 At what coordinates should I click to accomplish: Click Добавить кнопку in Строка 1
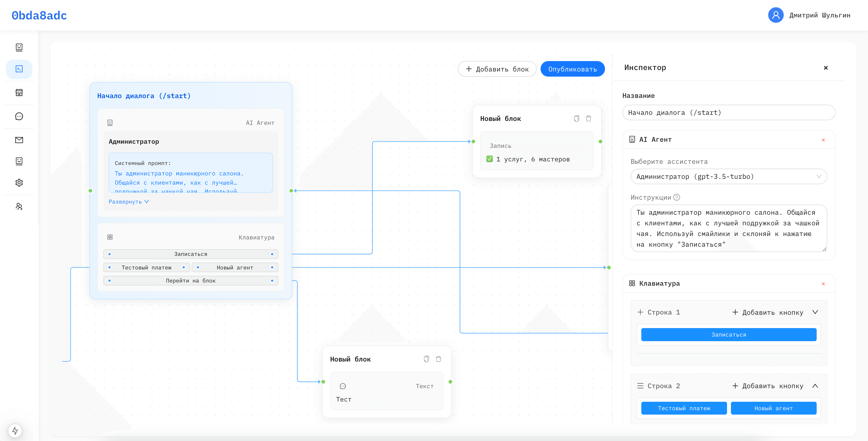(767, 312)
